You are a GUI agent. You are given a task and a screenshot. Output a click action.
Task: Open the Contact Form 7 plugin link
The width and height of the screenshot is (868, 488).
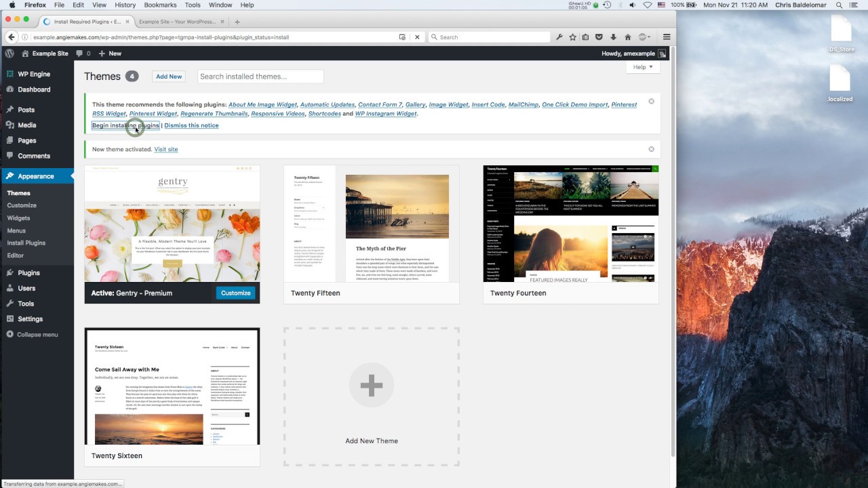(x=380, y=104)
